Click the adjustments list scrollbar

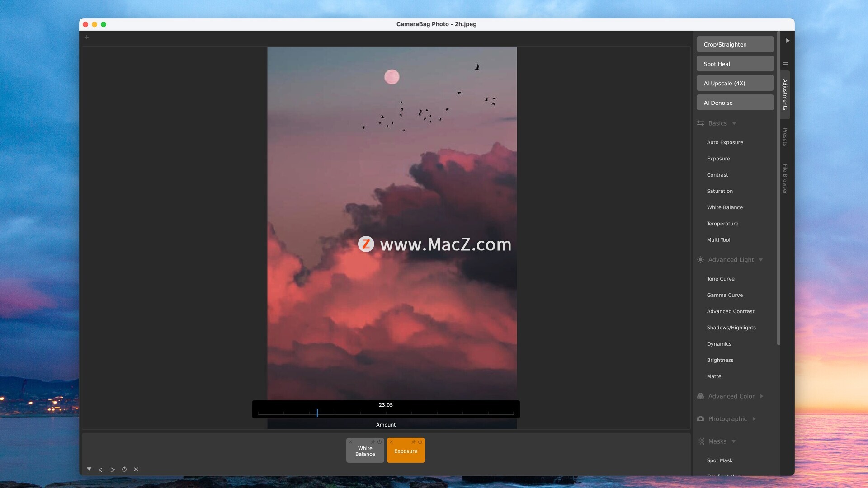(778, 189)
